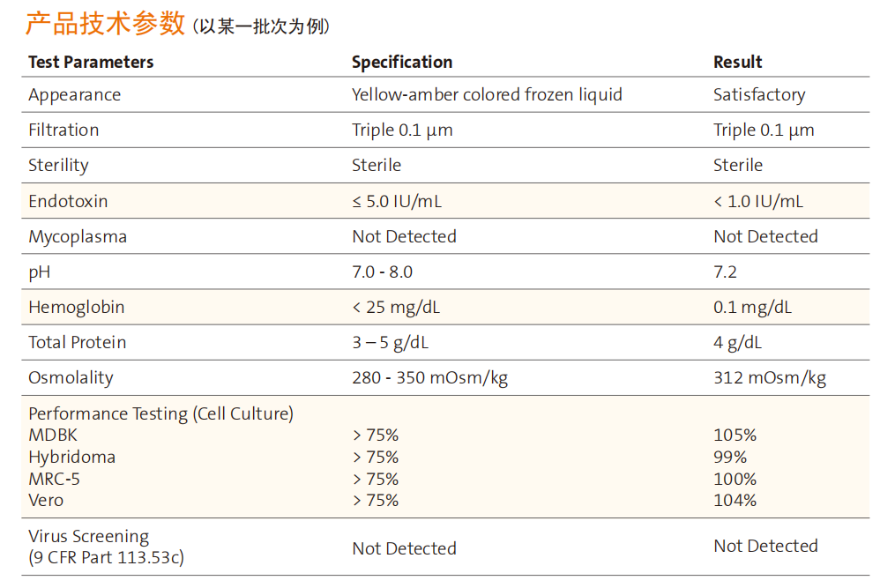Select the Test Parameters column header

click(91, 62)
